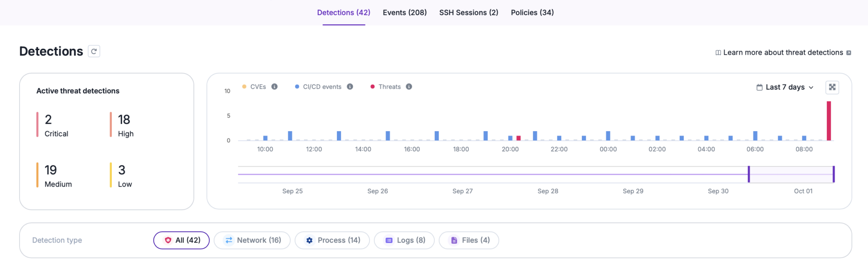Filter detections by Network (16)
The height and width of the screenshot is (263, 868).
(x=252, y=240)
